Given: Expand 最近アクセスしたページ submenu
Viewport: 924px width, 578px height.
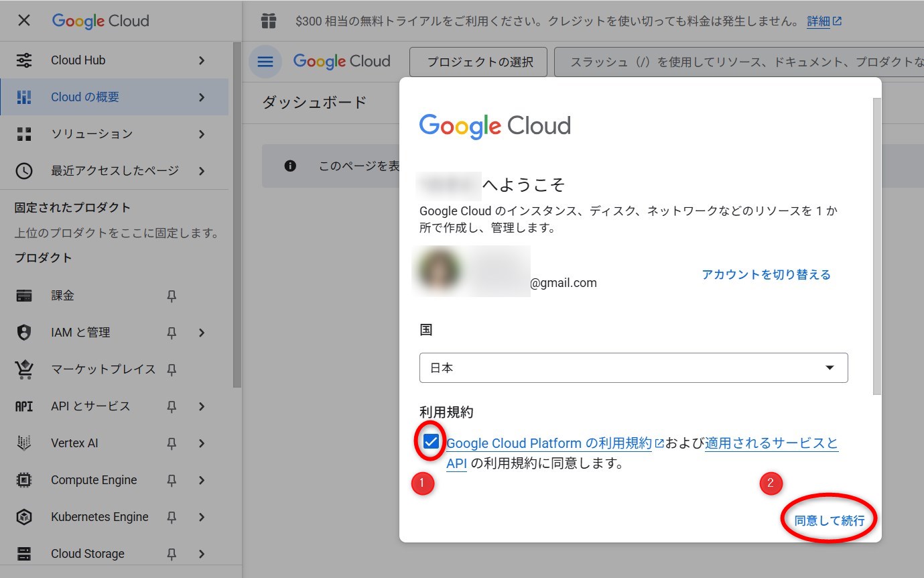Looking at the screenshot, I should (x=202, y=171).
